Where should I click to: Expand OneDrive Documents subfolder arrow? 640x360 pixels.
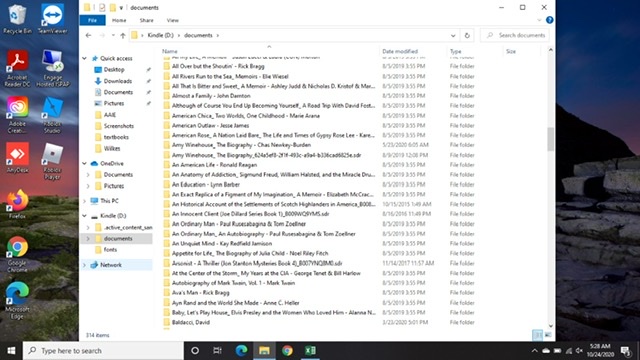(x=88, y=175)
